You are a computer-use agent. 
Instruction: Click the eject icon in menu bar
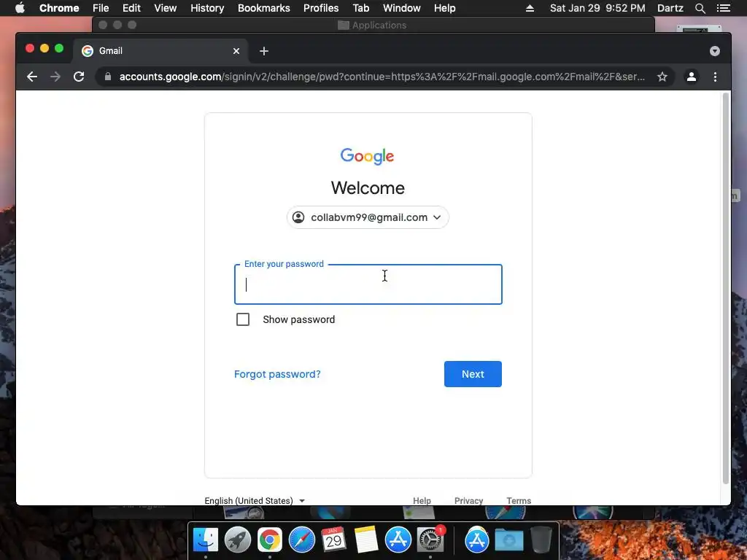530,8
